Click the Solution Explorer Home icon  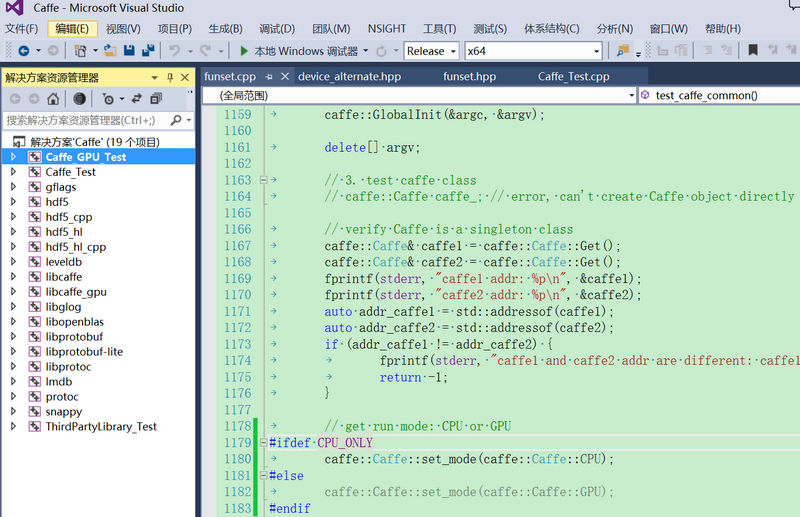53,99
